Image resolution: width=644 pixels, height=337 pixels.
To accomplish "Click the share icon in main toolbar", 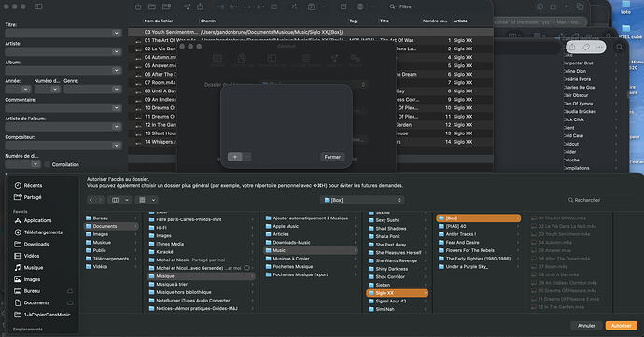I will point(200,7).
